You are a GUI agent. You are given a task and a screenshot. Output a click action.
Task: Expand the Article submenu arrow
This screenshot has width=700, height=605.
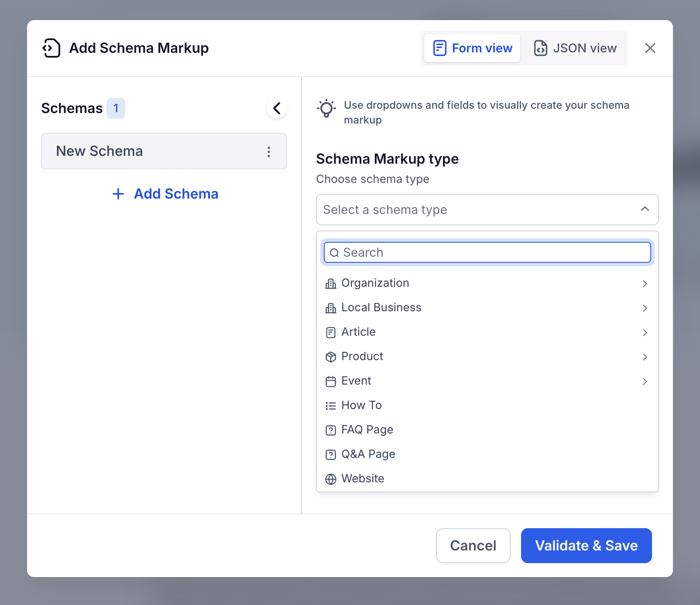click(645, 333)
